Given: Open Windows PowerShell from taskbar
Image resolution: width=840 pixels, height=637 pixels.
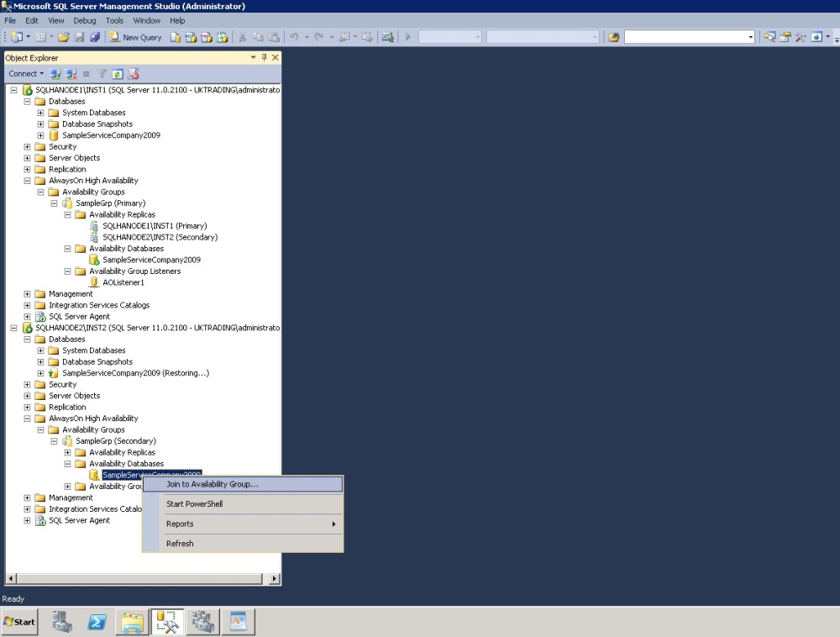Looking at the screenshot, I should click(x=97, y=622).
